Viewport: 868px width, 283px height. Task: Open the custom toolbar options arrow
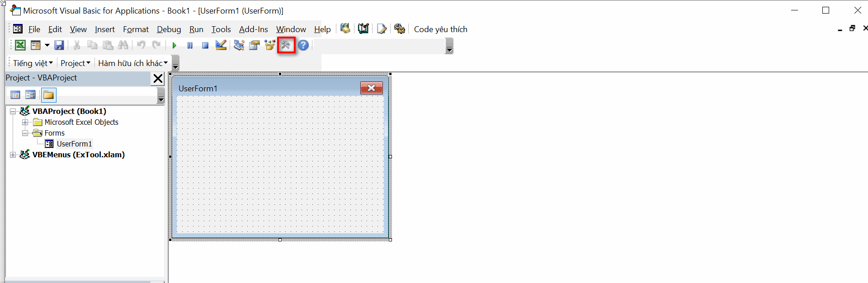pyautogui.click(x=176, y=63)
